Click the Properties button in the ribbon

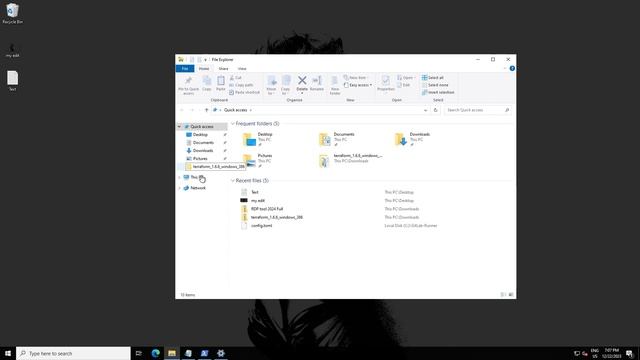[386, 84]
